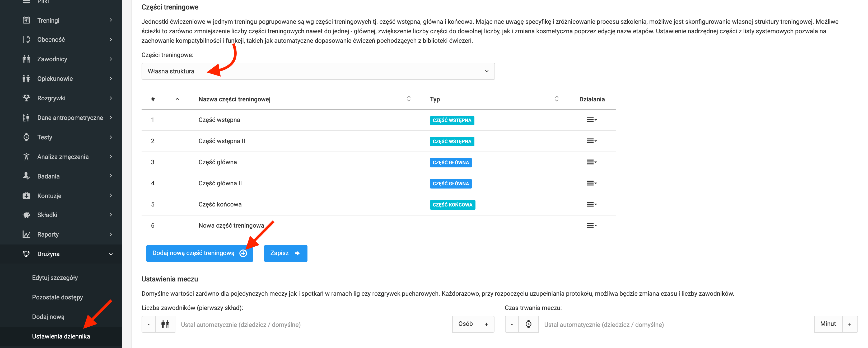Open the Części treningowe dropdown
Screen dimensions: 868x348
tap(318, 71)
